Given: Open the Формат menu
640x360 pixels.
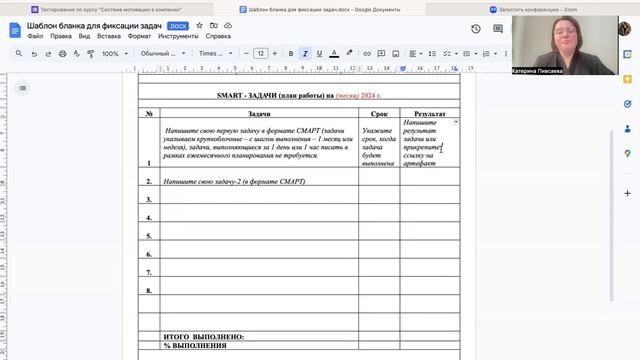Looking at the screenshot, I should pos(139,36).
